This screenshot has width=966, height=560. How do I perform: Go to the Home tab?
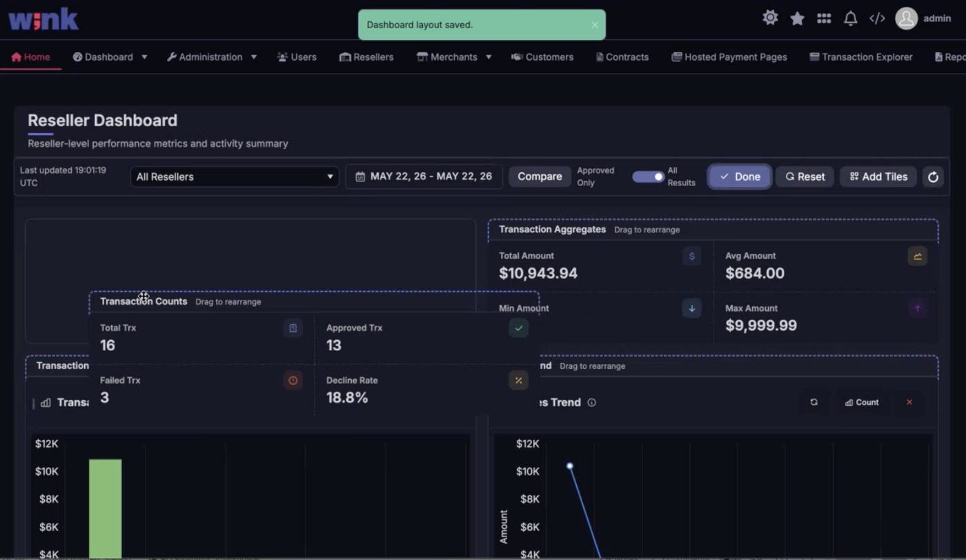coord(31,57)
